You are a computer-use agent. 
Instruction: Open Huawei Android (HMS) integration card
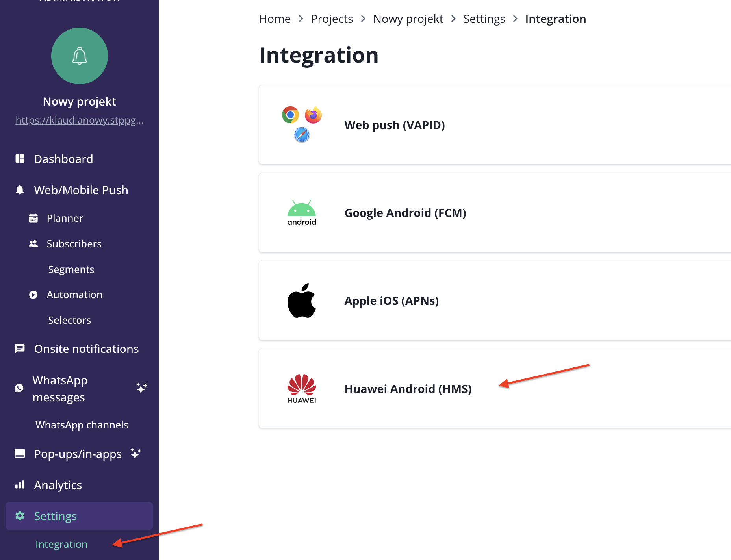click(x=408, y=389)
